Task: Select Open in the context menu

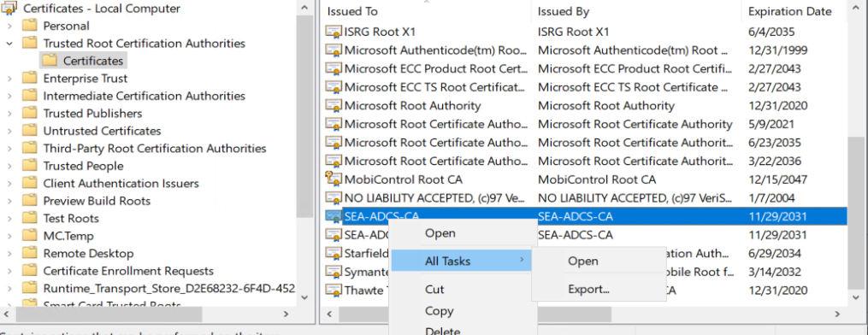Action: tap(440, 233)
